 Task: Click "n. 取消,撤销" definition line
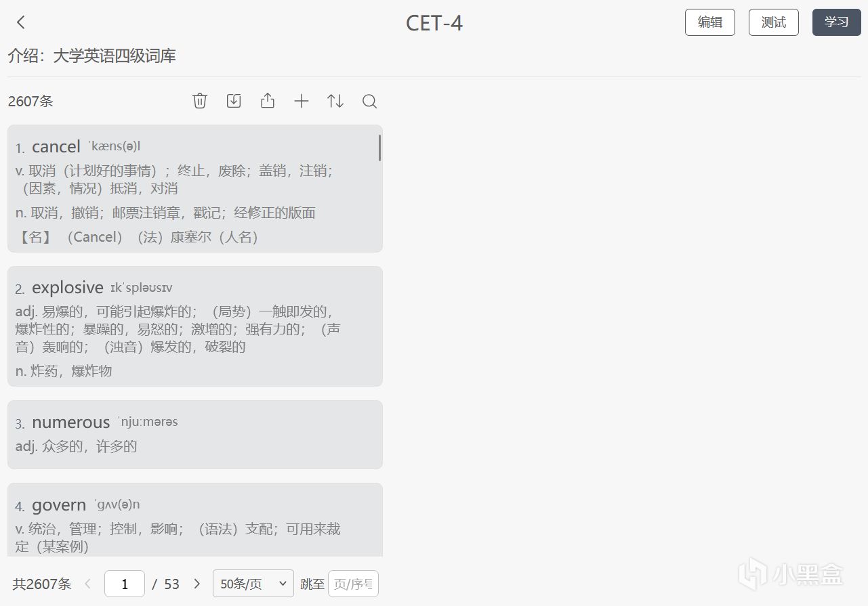point(165,213)
